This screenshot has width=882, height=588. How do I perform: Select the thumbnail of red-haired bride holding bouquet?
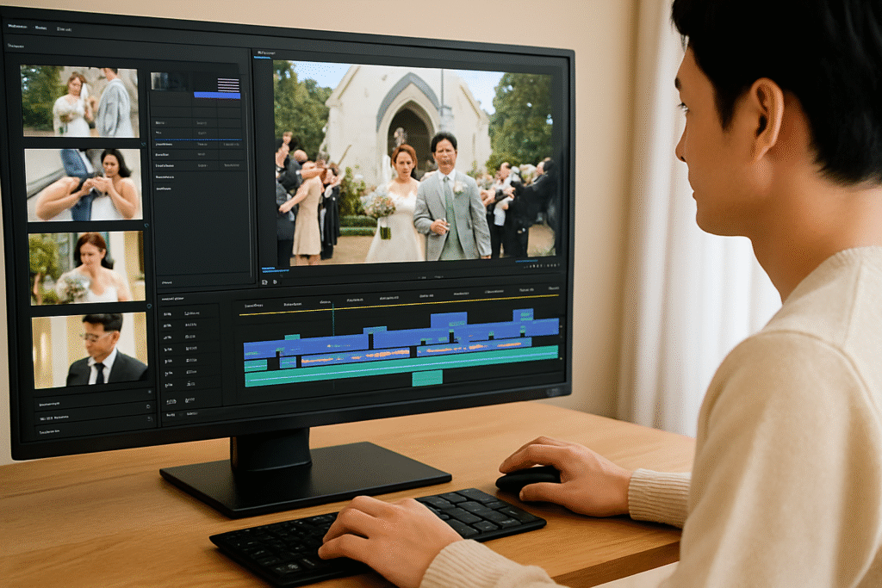[87, 268]
